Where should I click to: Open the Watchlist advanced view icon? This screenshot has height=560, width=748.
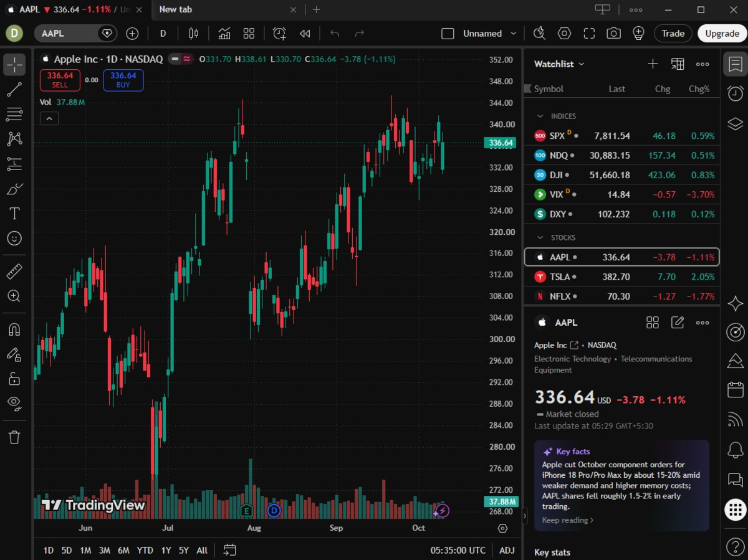(678, 64)
